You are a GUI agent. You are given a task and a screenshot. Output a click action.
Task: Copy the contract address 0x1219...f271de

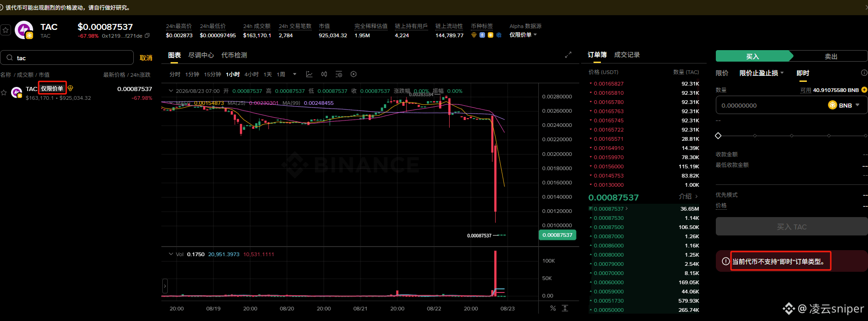tap(147, 36)
